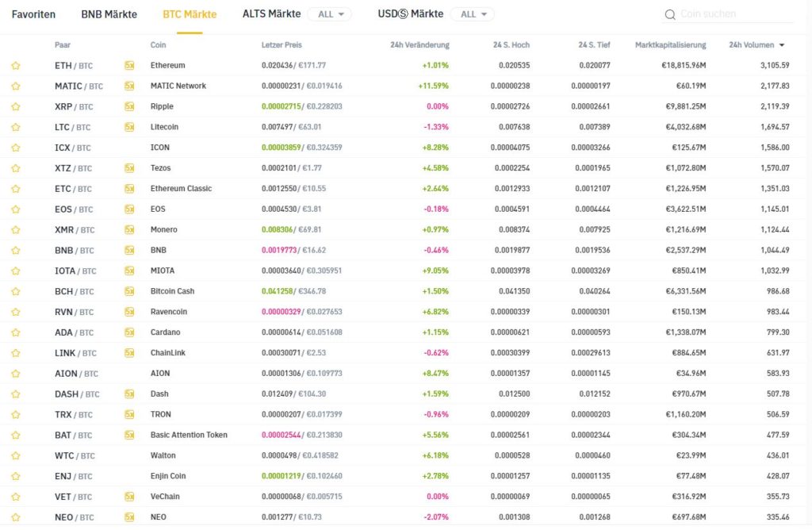
Task: Click Bitcoin Cash price 0.041258
Action: click(277, 291)
